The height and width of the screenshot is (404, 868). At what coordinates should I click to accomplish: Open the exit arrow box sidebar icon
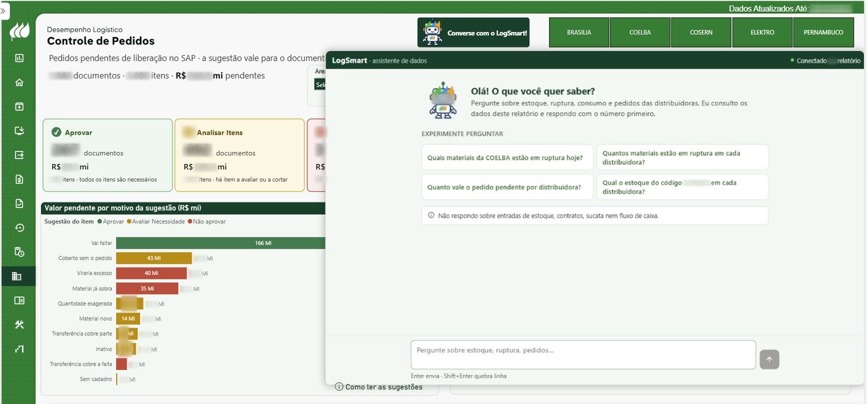tap(19, 155)
